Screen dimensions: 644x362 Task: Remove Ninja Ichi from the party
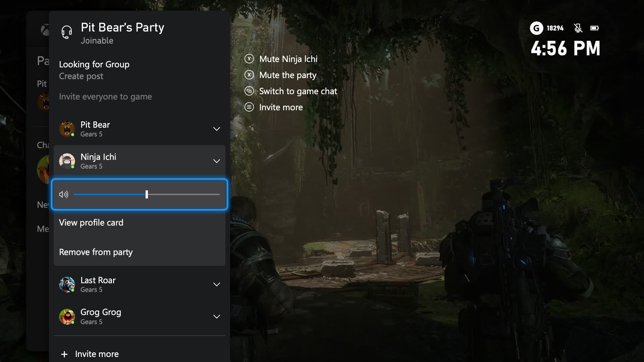pyautogui.click(x=96, y=252)
